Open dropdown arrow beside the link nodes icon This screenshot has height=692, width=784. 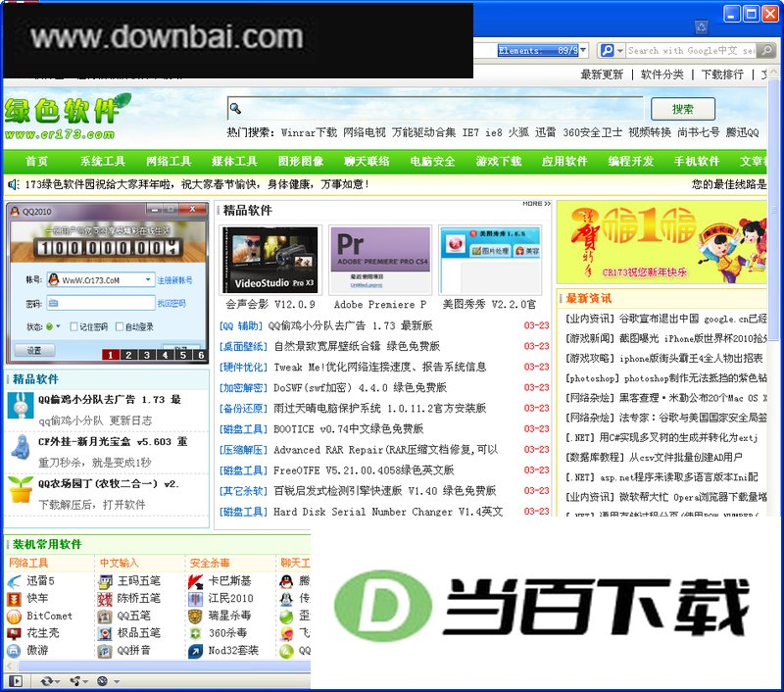pyautogui.click(x=86, y=681)
